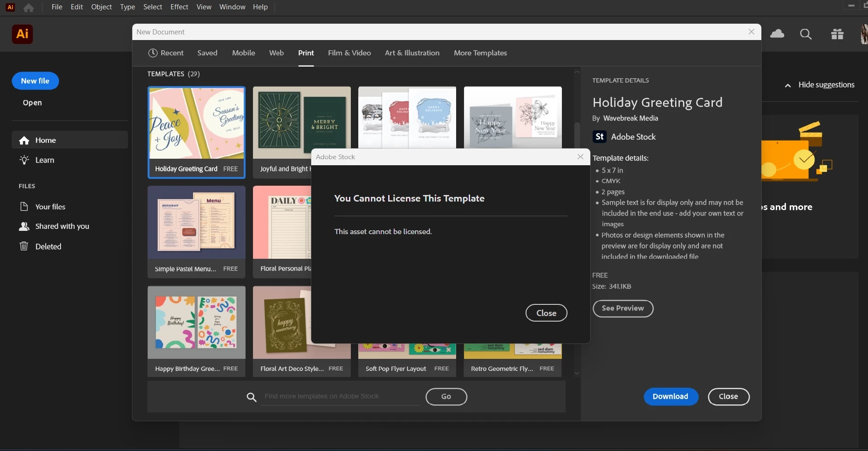Click Wavebreak Media author name
The image size is (868, 451).
pyautogui.click(x=630, y=118)
